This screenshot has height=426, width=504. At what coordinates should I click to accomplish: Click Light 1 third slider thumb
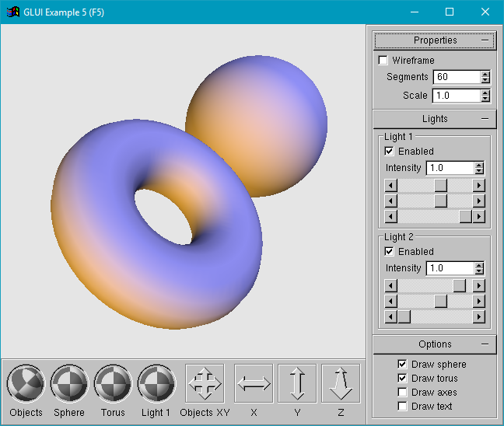[x=465, y=217]
